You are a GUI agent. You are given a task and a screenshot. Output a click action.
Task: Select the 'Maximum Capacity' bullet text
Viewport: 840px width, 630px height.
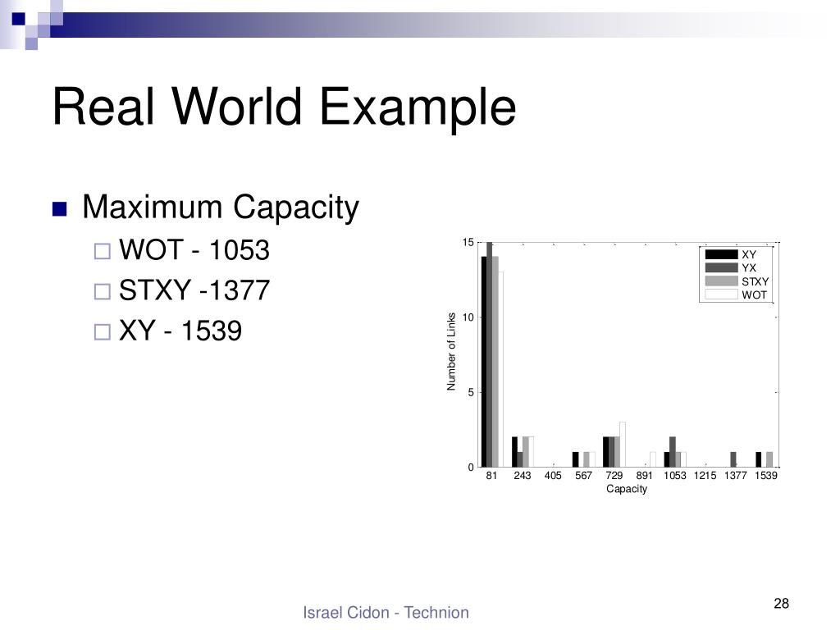coord(220,208)
